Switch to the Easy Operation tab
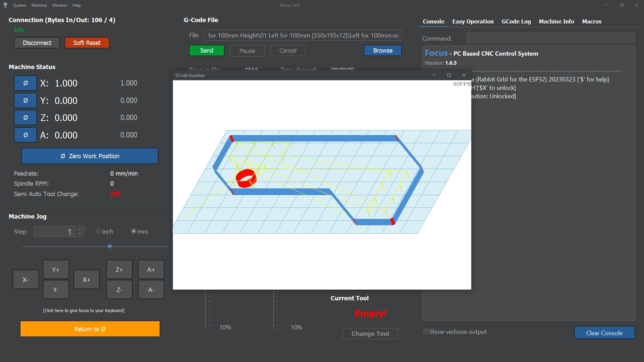 click(x=473, y=21)
